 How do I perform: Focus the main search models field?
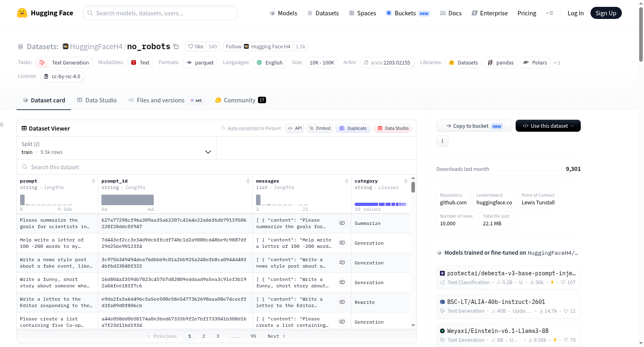coord(160,13)
